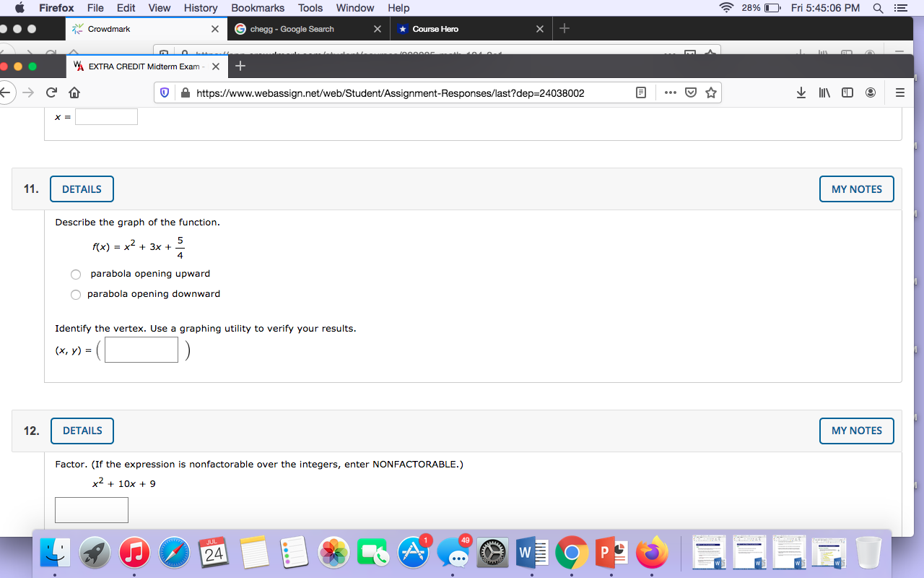
Task: Open Notification Center in the menu bar
Action: click(x=899, y=8)
